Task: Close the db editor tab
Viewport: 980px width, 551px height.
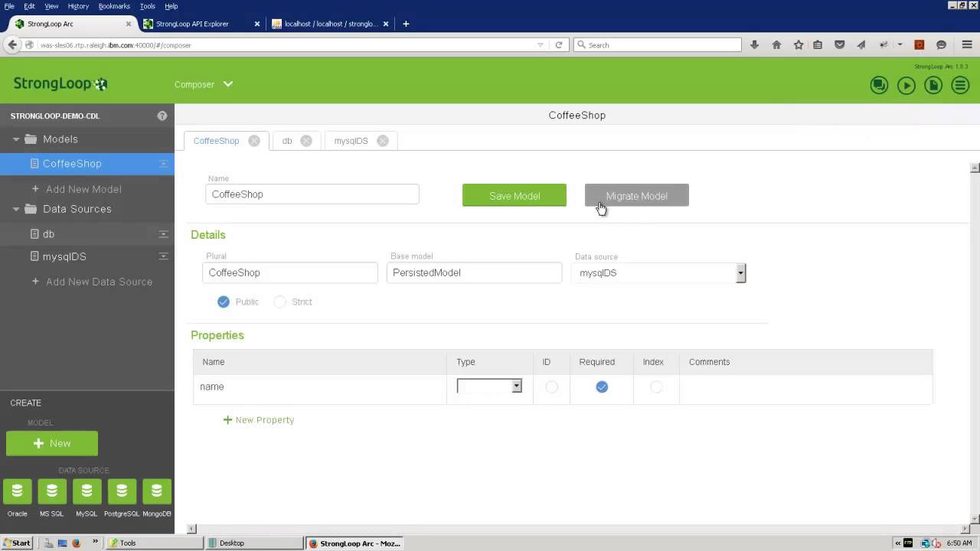Action: (x=306, y=141)
